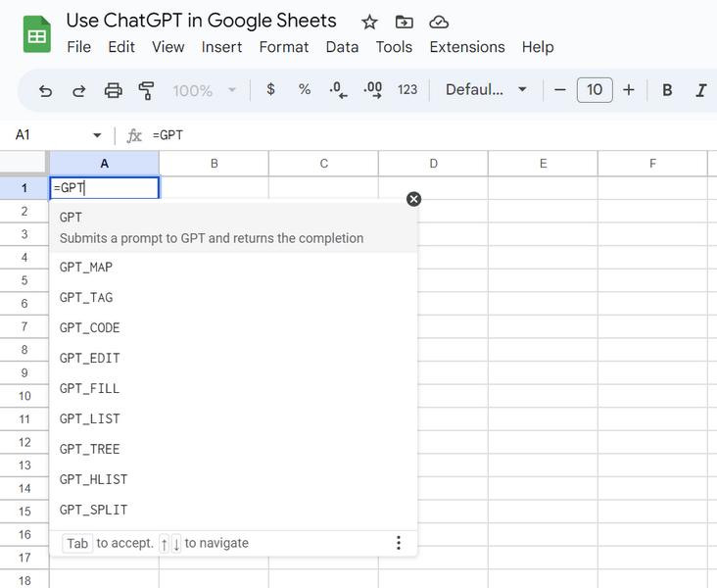Click the Move to folder icon
This screenshot has height=588, width=717.
(x=404, y=22)
